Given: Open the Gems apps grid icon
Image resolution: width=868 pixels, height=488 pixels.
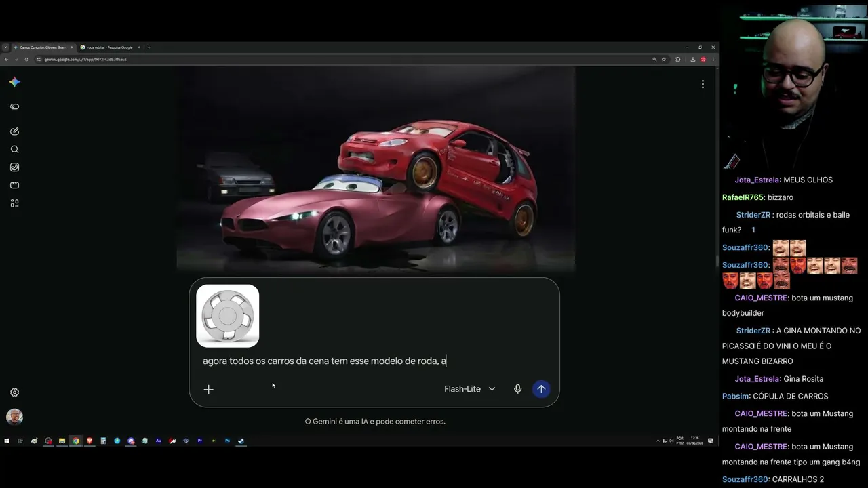Looking at the screenshot, I should pyautogui.click(x=14, y=203).
